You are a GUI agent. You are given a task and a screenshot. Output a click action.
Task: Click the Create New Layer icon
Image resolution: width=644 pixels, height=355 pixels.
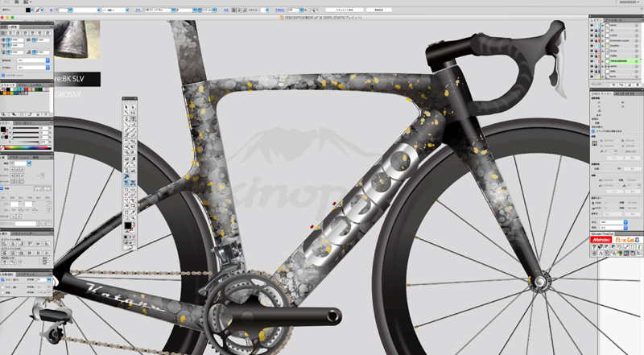point(630,85)
